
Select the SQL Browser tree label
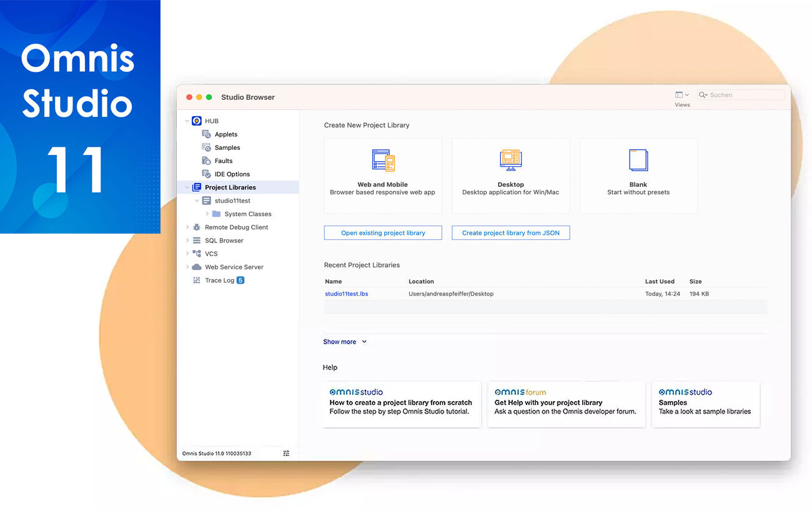click(224, 241)
